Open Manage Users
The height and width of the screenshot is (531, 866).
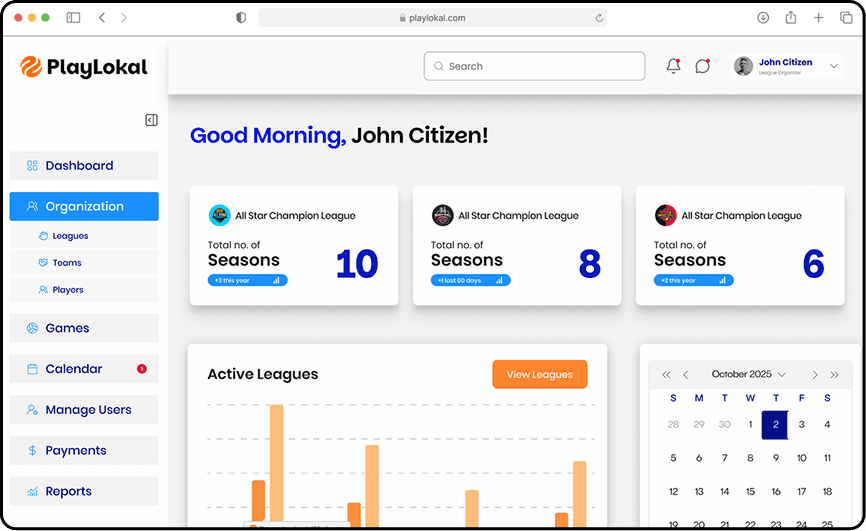point(84,409)
